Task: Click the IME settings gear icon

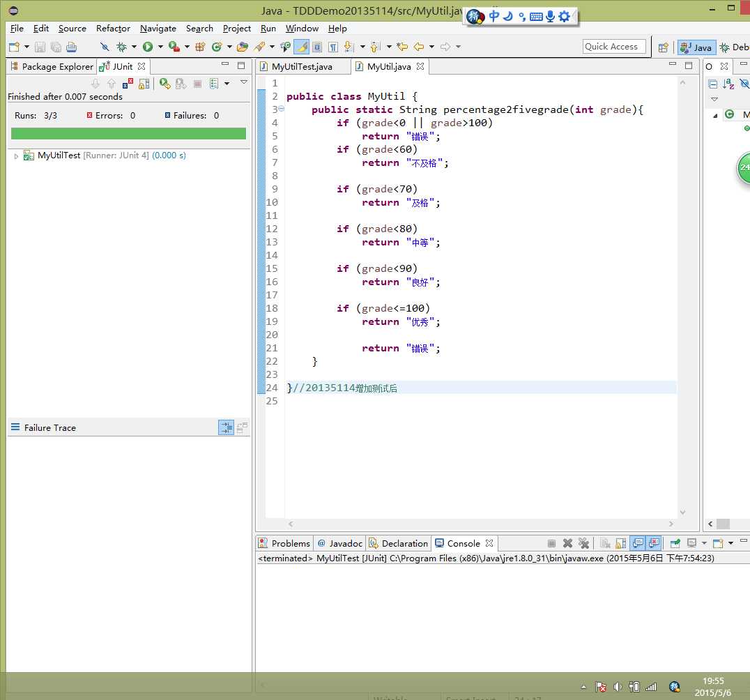Action: 565,16
